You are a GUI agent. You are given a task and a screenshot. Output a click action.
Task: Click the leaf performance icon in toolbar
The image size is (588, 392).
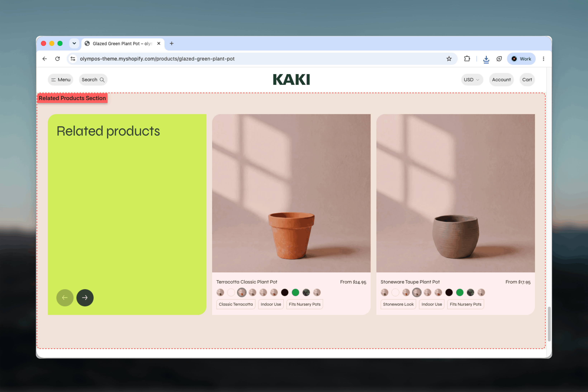[499, 59]
